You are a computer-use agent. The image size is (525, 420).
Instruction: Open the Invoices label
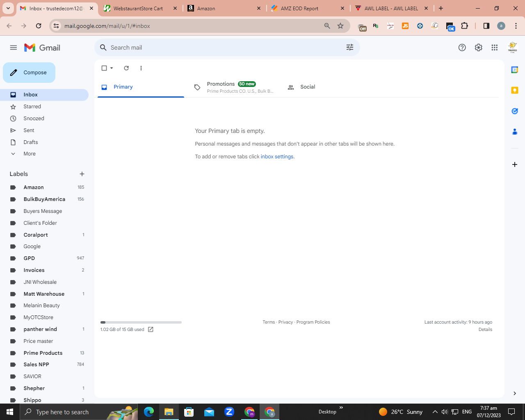[x=44, y=270]
